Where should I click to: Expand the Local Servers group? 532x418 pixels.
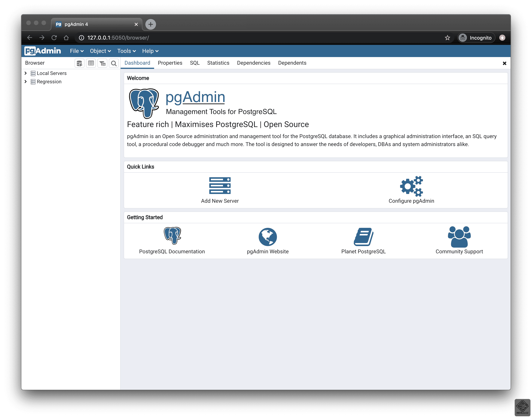point(25,73)
